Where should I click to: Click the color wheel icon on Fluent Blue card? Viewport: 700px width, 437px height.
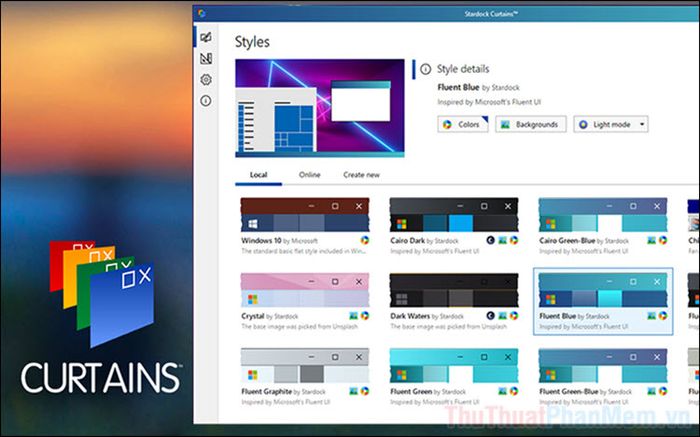point(663,316)
